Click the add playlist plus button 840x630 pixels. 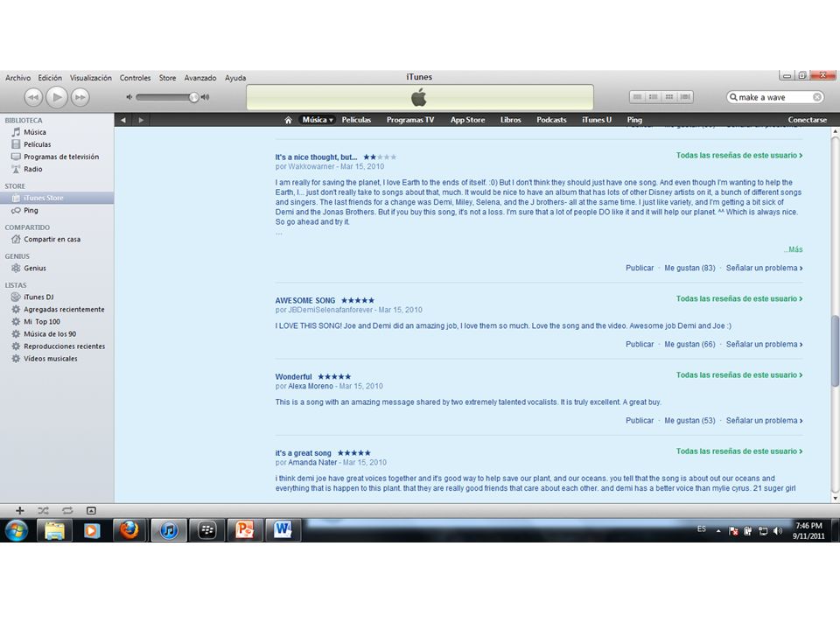[20, 510]
